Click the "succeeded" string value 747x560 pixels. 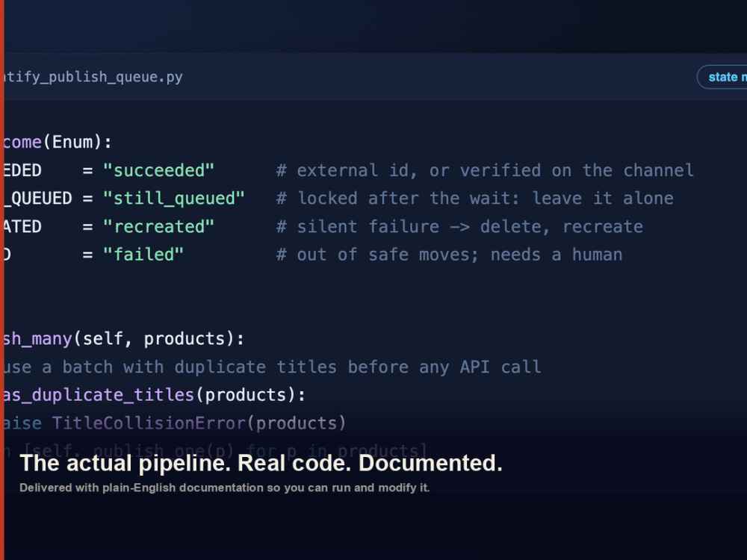pos(158,170)
